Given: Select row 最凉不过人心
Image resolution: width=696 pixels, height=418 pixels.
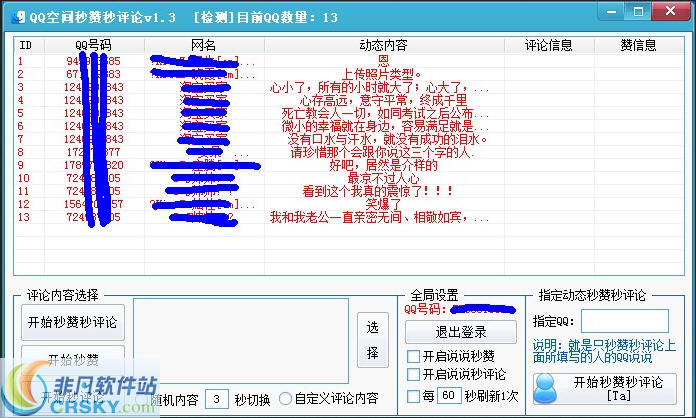Looking at the screenshot, I should (x=349, y=178).
